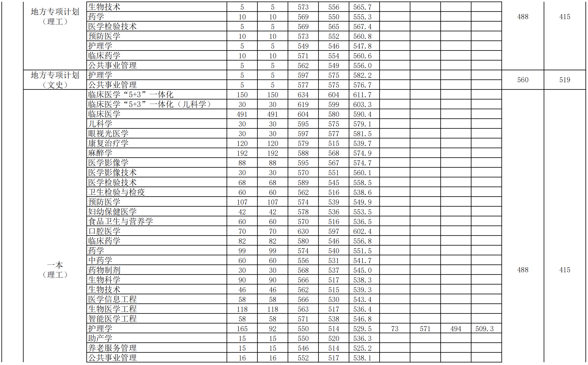The width and height of the screenshot is (588, 365).
Task: Click the 539.7 average for 康复治疗学
Action: 362,143
